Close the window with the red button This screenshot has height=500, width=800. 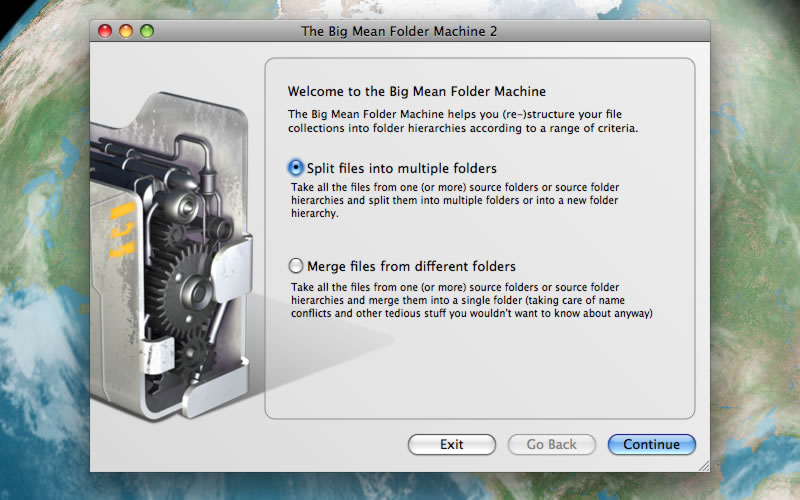105,31
